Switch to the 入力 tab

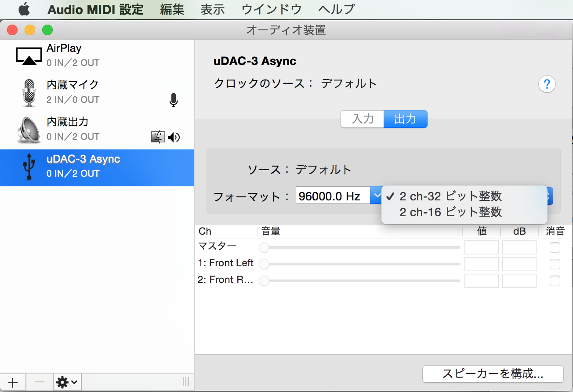[x=363, y=119]
